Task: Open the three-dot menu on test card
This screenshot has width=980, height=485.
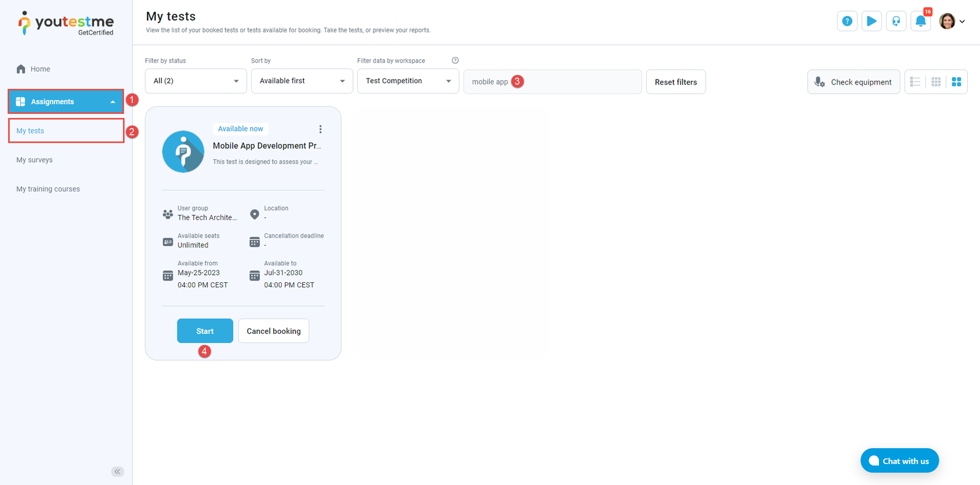Action: click(320, 129)
